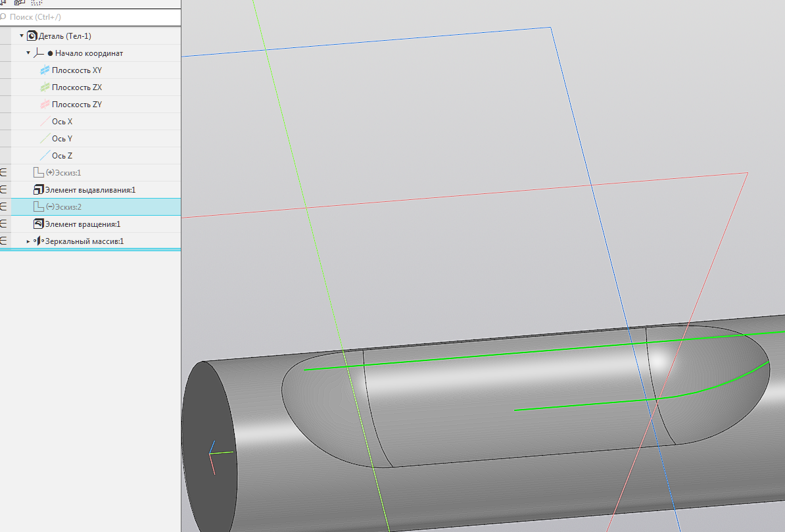Viewport: 785px width, 532px height.
Task: Select the Начало координат label
Action: [89, 53]
